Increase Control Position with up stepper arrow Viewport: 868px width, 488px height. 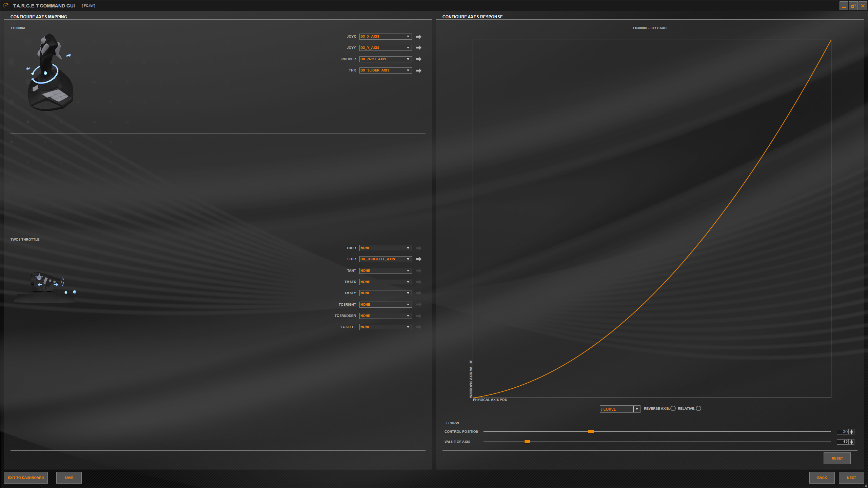[x=852, y=430]
